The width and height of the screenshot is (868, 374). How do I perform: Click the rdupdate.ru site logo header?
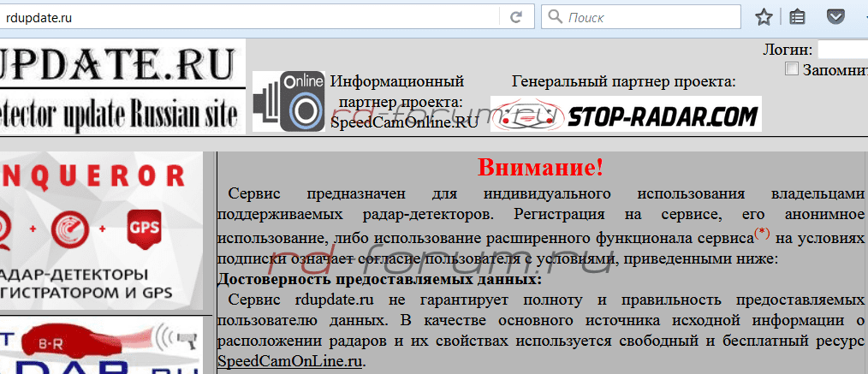click(x=122, y=86)
